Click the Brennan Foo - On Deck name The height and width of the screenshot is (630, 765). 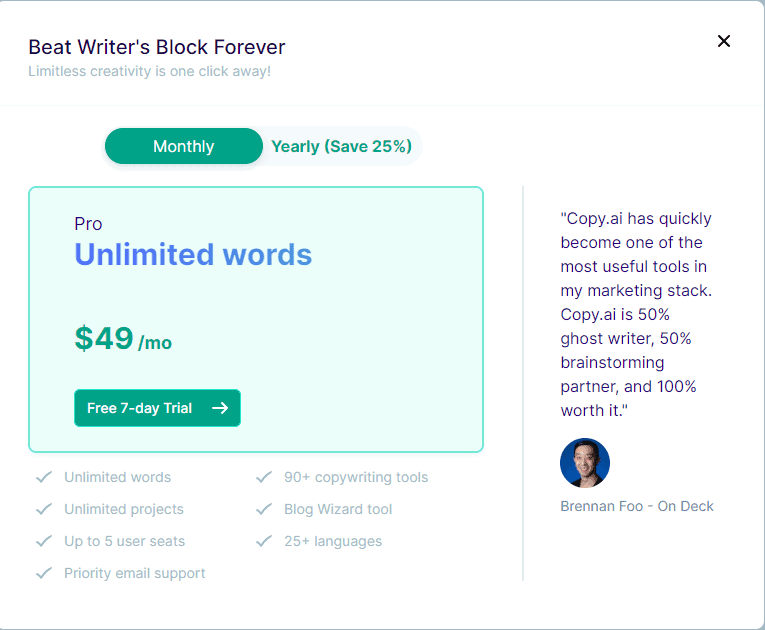[x=637, y=506]
